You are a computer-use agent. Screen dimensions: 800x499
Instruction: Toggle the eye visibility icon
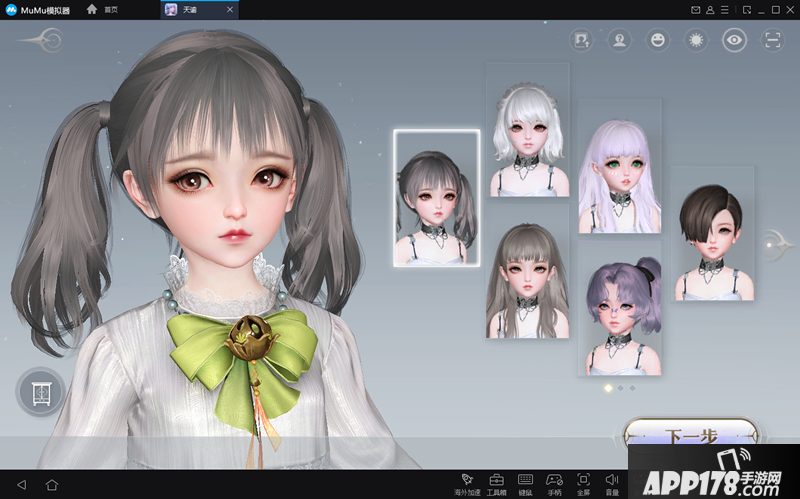734,40
